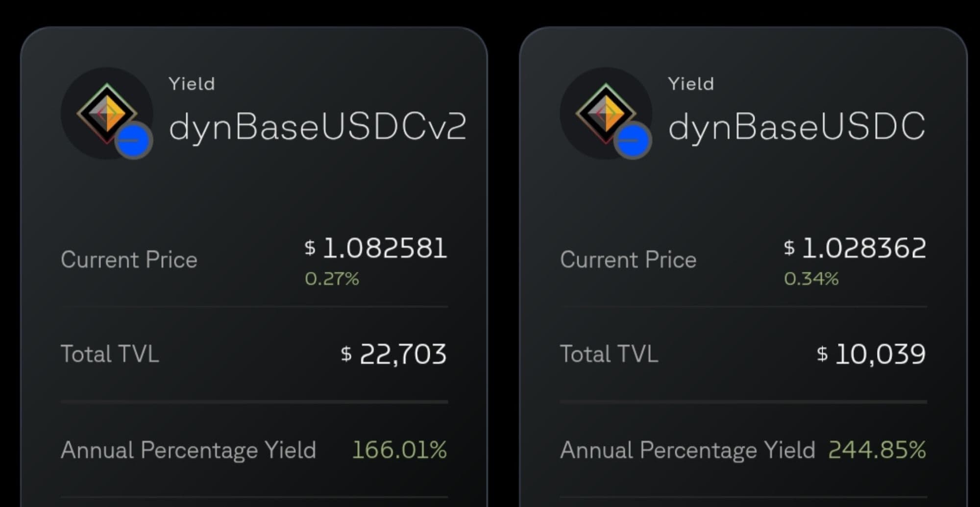Viewport: 980px width, 507px height.
Task: Open the dynBaseUSDCv2 vault title
Action: 317,127
